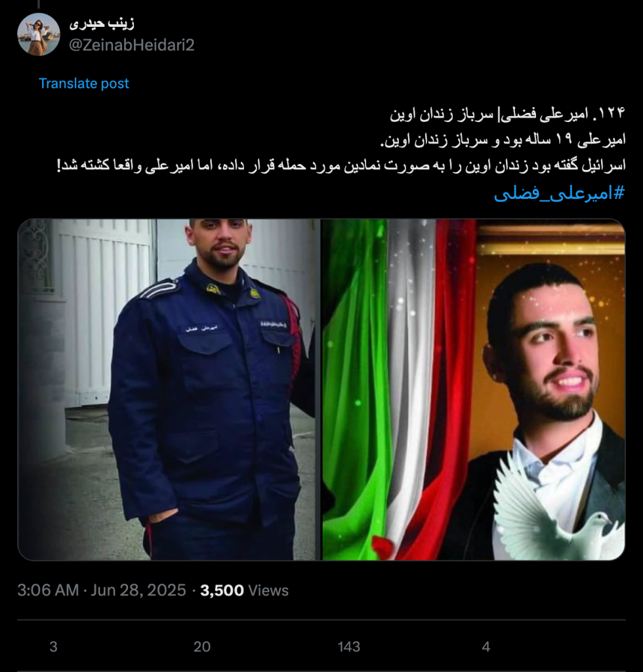Select the first tweet line starting with ۱۲۴
The width and height of the screenshot is (643, 672).
click(508, 114)
